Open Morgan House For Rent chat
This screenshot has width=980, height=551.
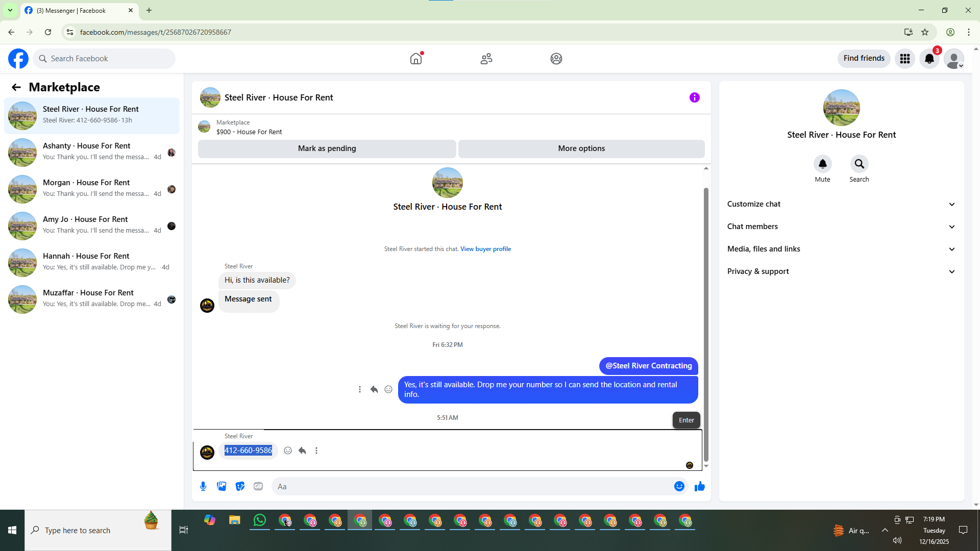coord(92,189)
